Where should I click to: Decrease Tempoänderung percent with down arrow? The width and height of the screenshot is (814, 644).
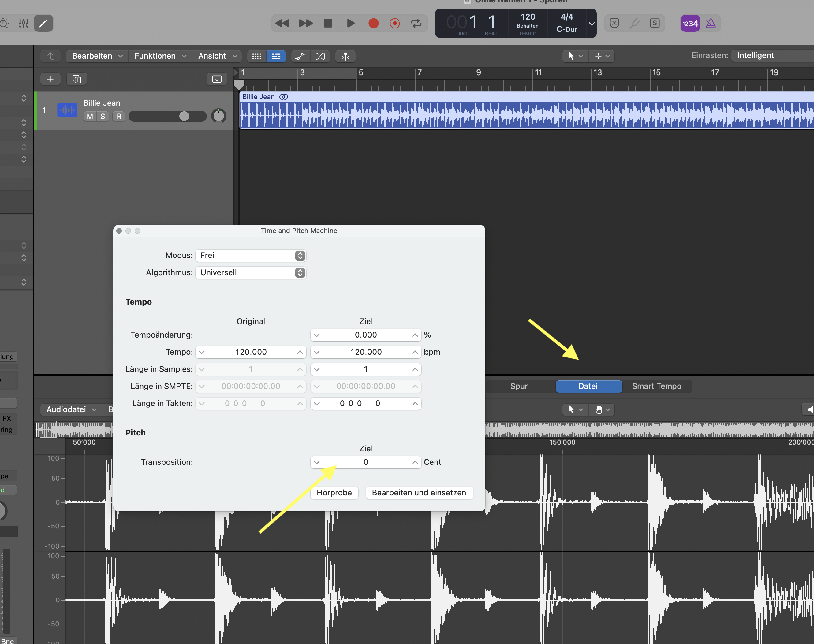[317, 335]
